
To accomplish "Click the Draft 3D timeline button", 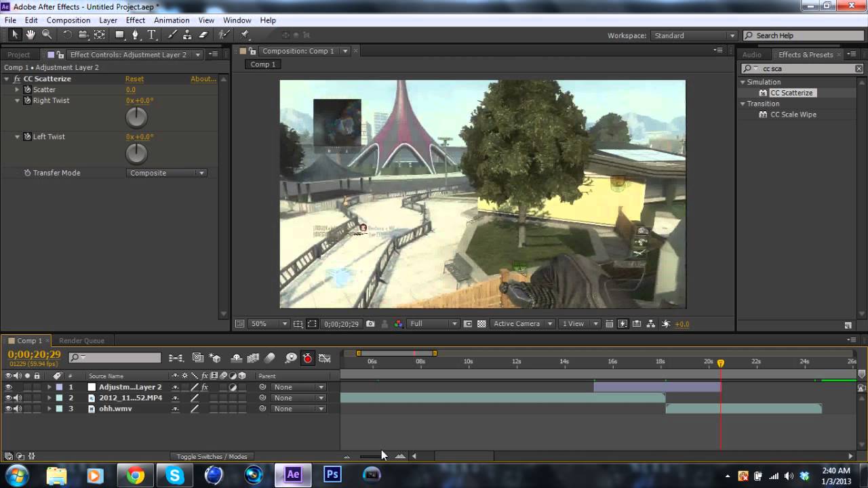I will coord(215,358).
